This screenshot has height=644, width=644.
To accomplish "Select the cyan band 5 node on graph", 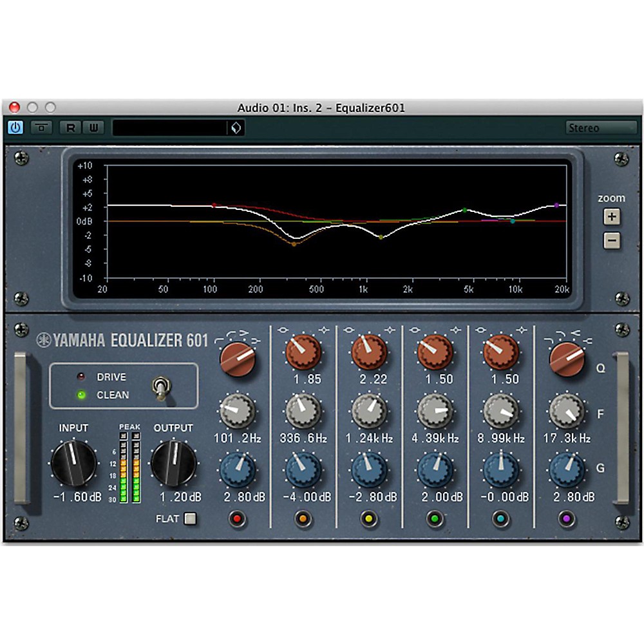I will (x=513, y=222).
